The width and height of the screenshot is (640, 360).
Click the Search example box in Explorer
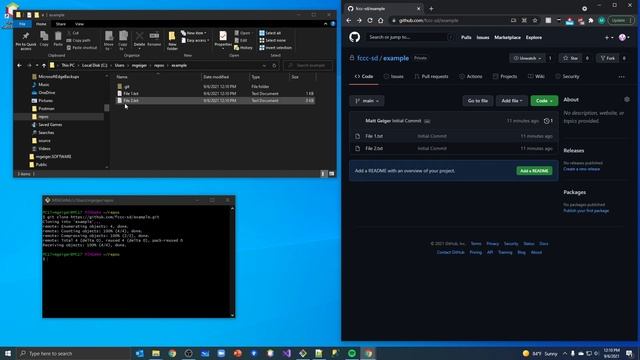(x=308, y=65)
